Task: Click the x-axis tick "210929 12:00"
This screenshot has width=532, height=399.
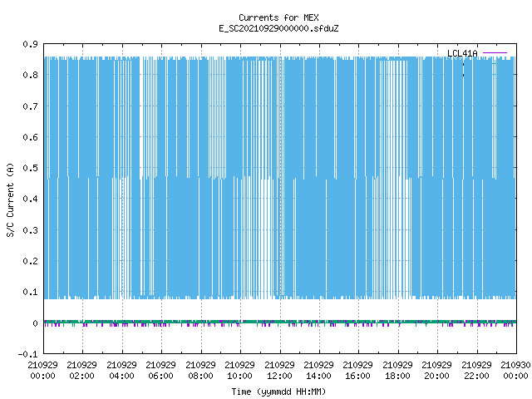Action: pyautogui.click(x=279, y=371)
